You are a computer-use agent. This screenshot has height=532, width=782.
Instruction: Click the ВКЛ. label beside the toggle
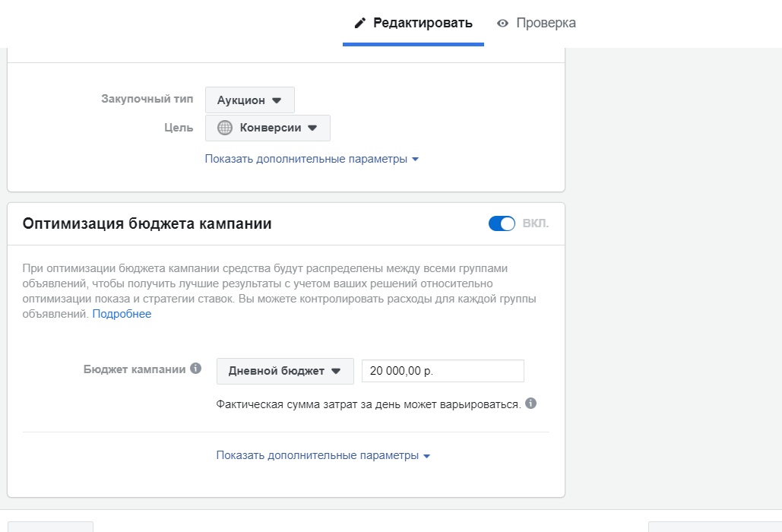[x=536, y=223]
